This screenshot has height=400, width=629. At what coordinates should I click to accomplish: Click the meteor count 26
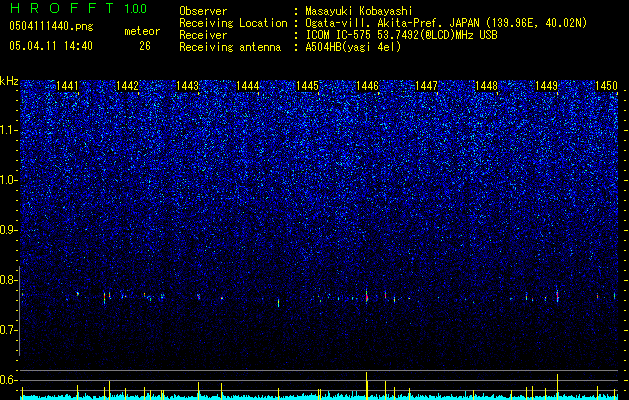[145, 46]
